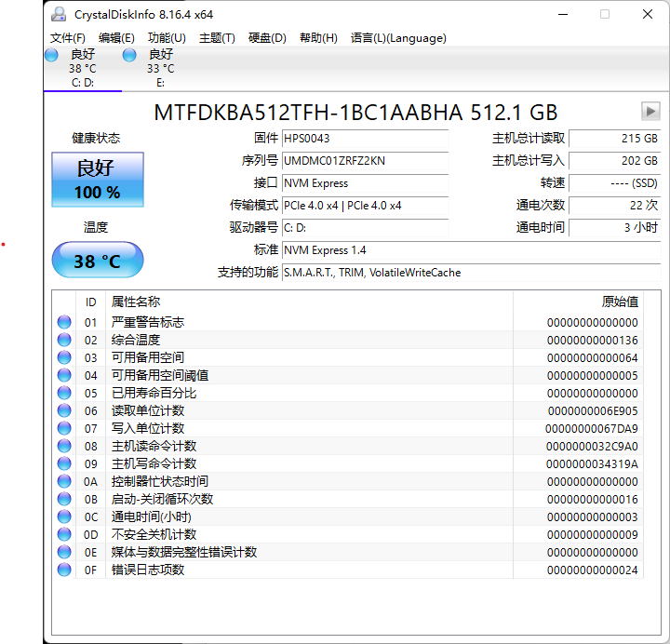Viewport: 670px width, 644px height.
Task: Click the interface field NVM Express
Action: point(365,183)
